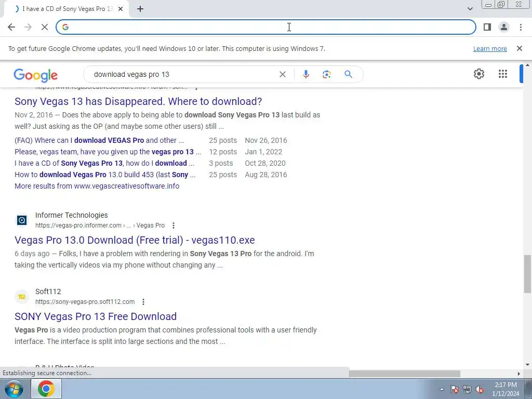
Task: Submit search with magnifier icon
Action: [x=348, y=74]
